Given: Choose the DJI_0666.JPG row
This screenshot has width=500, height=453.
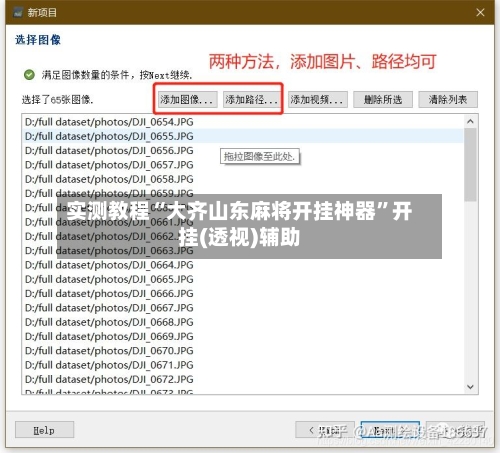Looking at the screenshot, I should (243, 294).
